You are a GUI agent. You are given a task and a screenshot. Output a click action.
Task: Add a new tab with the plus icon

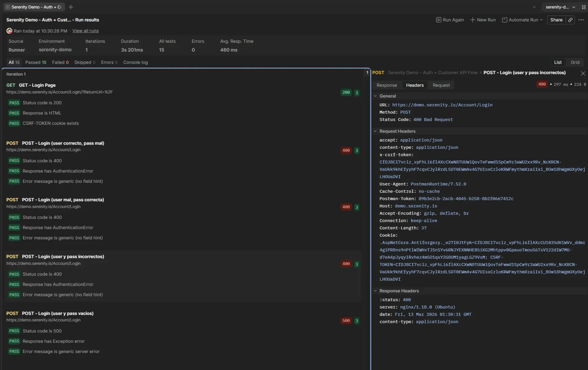click(71, 7)
